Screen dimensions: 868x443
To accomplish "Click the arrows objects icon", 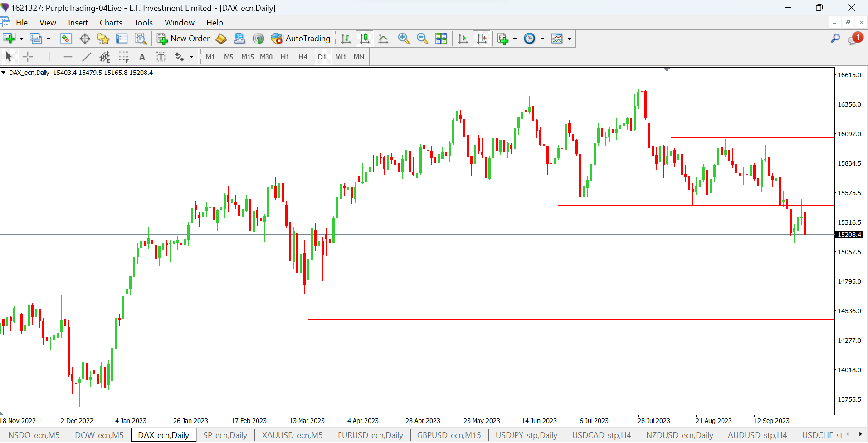I will [180, 57].
